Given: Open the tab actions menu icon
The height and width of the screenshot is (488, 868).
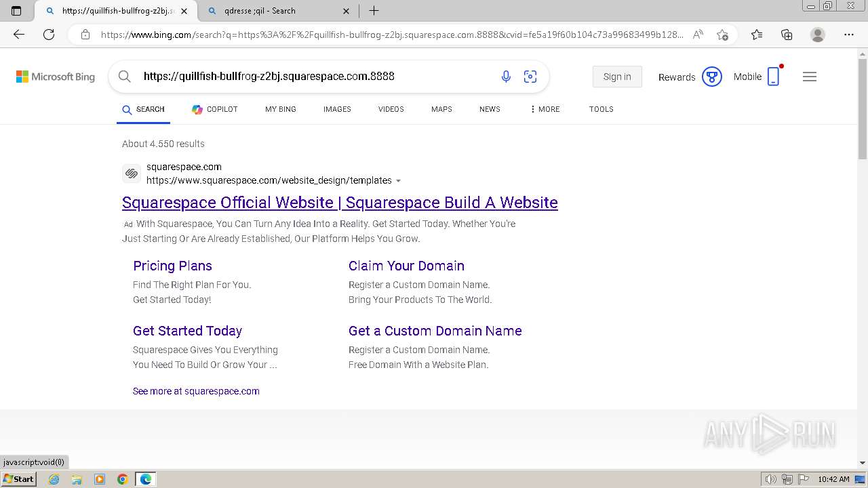Looking at the screenshot, I should 16,11.
